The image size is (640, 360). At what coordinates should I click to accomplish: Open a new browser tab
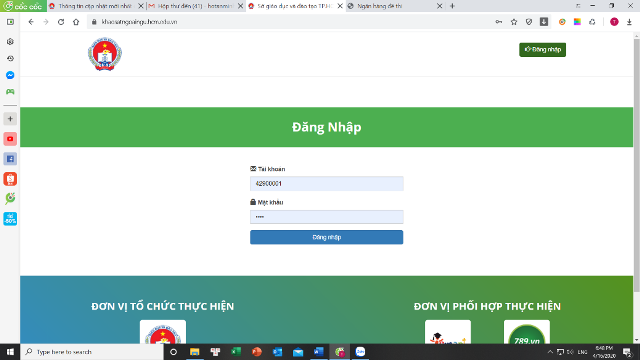point(452,6)
